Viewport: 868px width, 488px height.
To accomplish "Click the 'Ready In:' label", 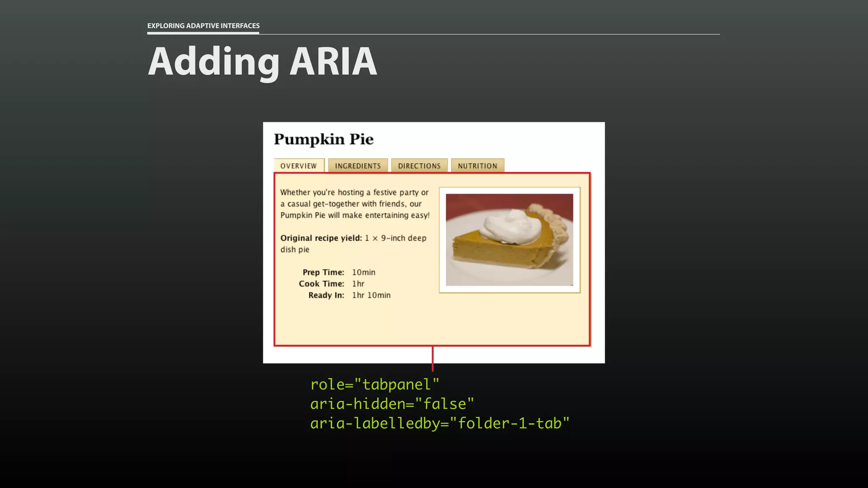I will [x=326, y=295].
